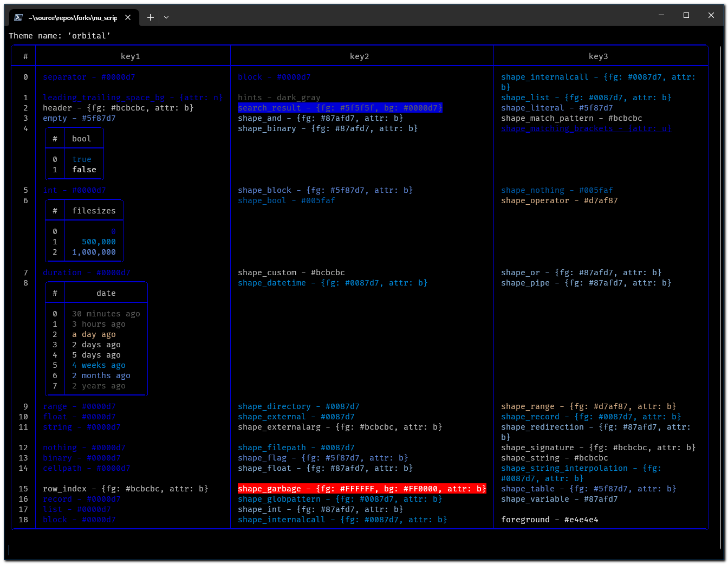Click the 'header – {fg: #bcbcbc, attr: b}' text

click(118, 108)
